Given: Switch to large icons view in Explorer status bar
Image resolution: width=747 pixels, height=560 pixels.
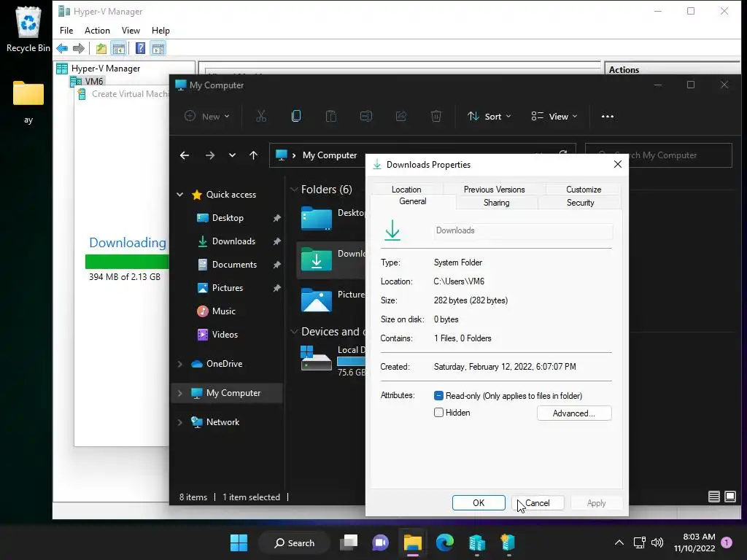Looking at the screenshot, I should (x=729, y=497).
